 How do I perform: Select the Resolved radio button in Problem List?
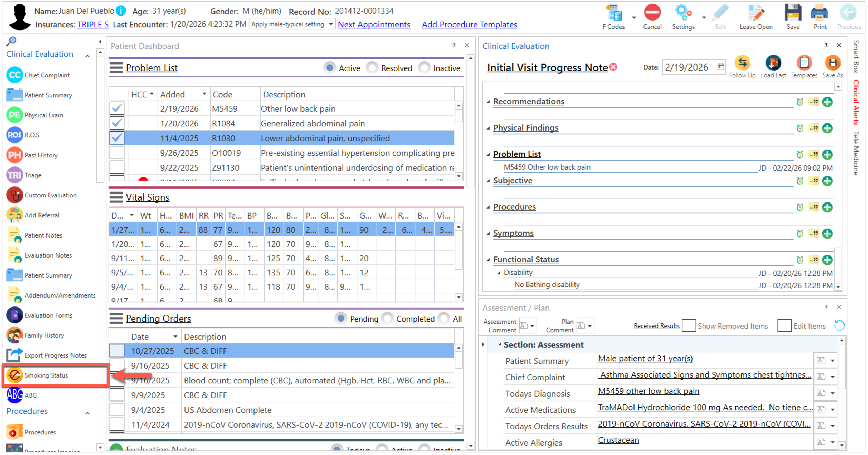(x=372, y=68)
